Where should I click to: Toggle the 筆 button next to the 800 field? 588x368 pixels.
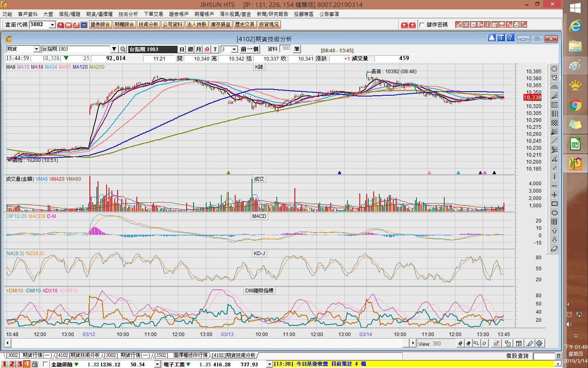(297, 49)
